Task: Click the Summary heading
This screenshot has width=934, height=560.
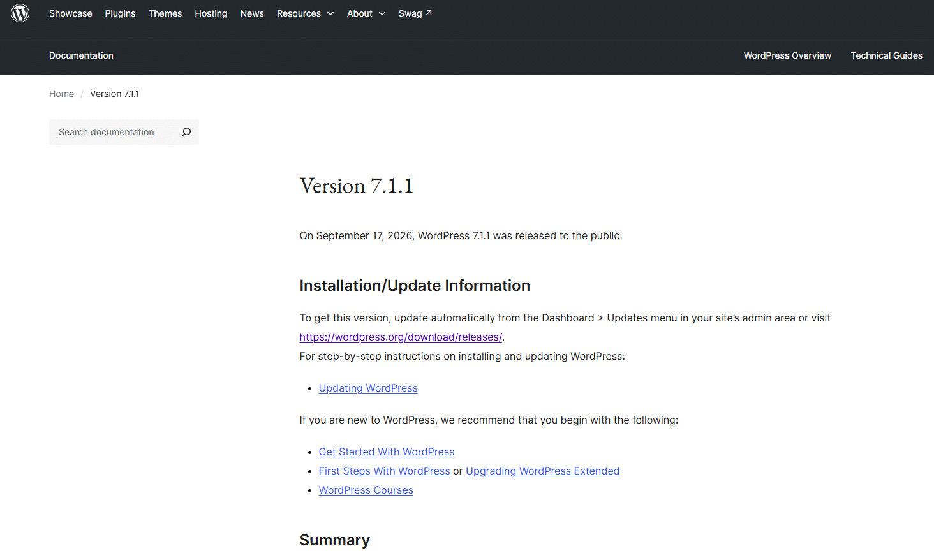Action: point(335,540)
